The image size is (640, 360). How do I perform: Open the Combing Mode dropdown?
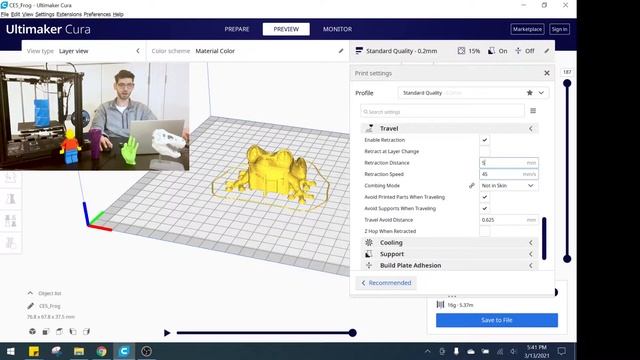509,185
